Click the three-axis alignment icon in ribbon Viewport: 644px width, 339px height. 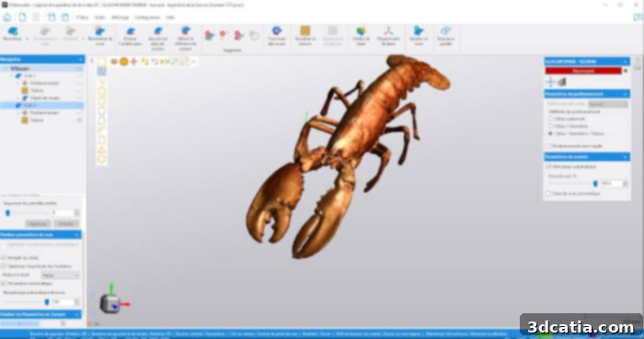coord(388,30)
